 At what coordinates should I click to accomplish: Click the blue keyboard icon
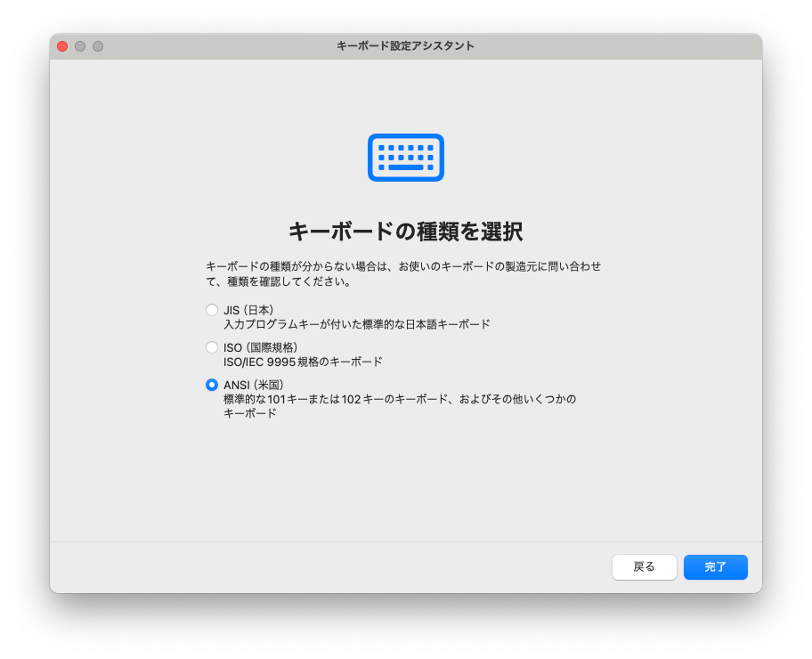405,158
